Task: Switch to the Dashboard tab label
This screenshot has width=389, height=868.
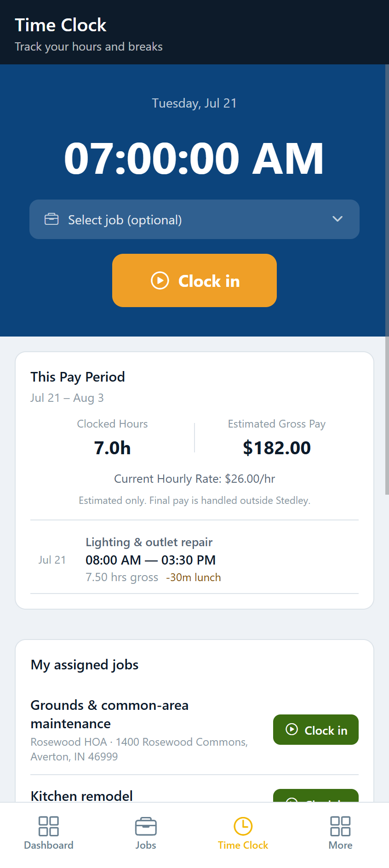Action: [x=49, y=845]
